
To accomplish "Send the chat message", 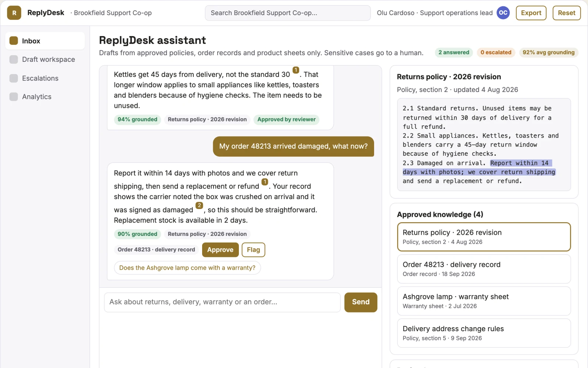I will click(361, 302).
